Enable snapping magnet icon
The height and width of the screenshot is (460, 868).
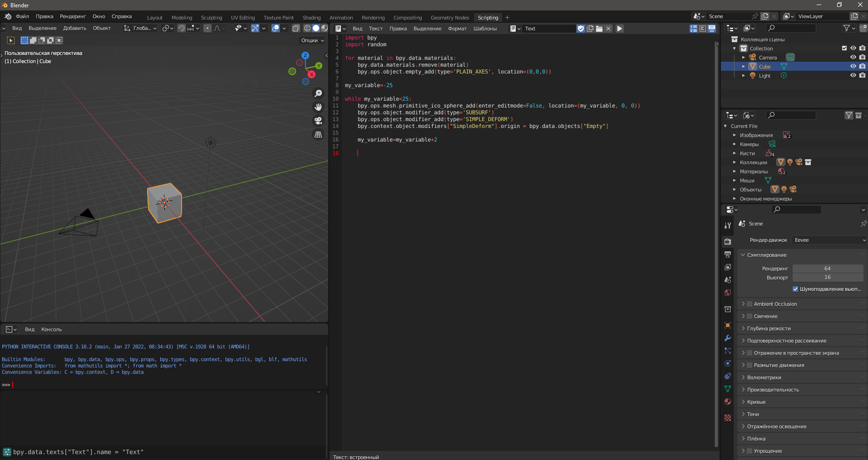click(182, 28)
